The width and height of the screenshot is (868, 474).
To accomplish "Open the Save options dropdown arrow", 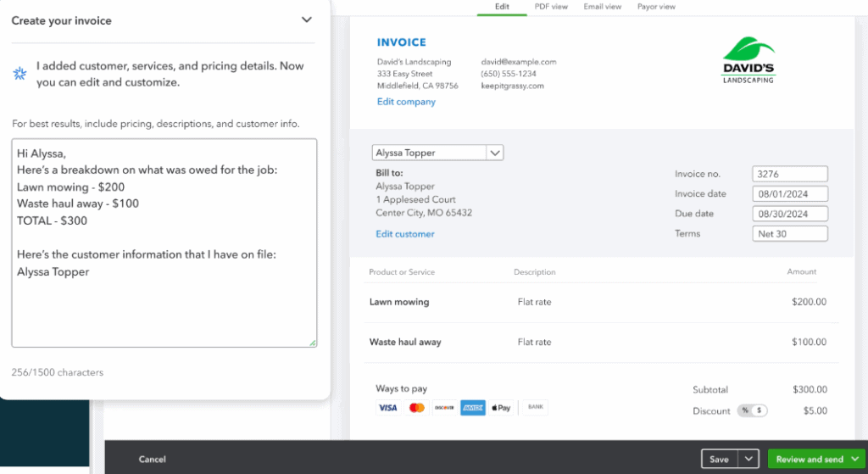I will [748, 459].
